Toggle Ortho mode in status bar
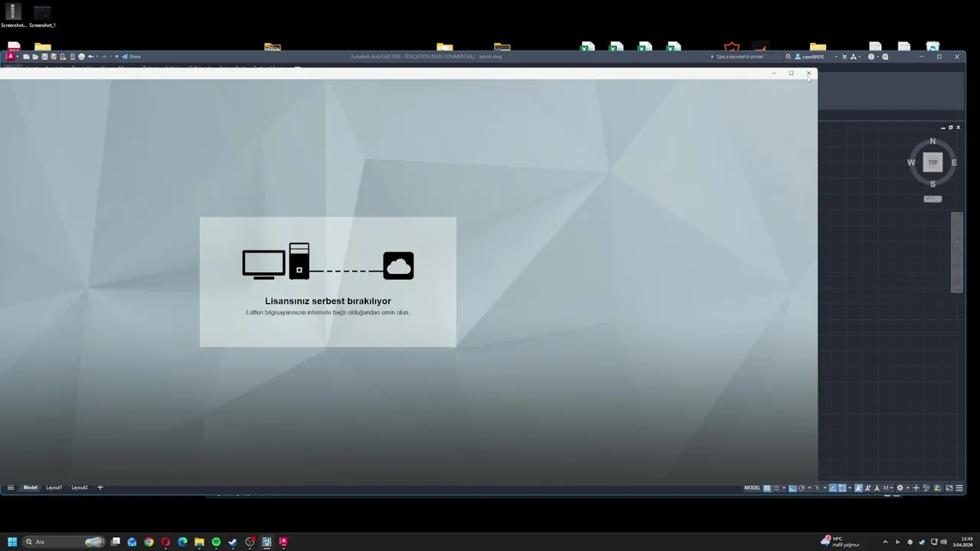Viewport: 980px width, 551px height. [792, 488]
